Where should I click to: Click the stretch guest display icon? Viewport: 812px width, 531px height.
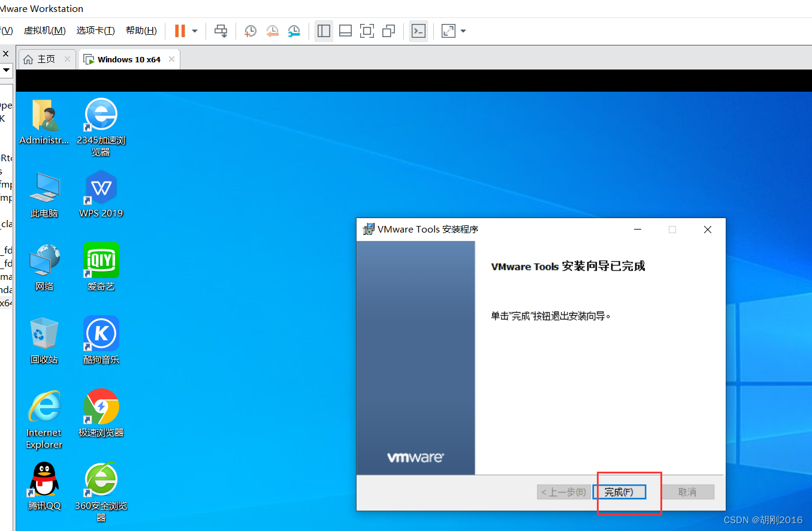pos(448,31)
